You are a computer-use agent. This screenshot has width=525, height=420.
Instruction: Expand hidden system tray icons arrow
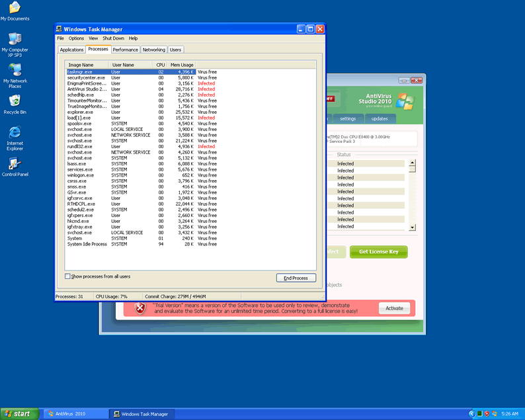coord(472,413)
